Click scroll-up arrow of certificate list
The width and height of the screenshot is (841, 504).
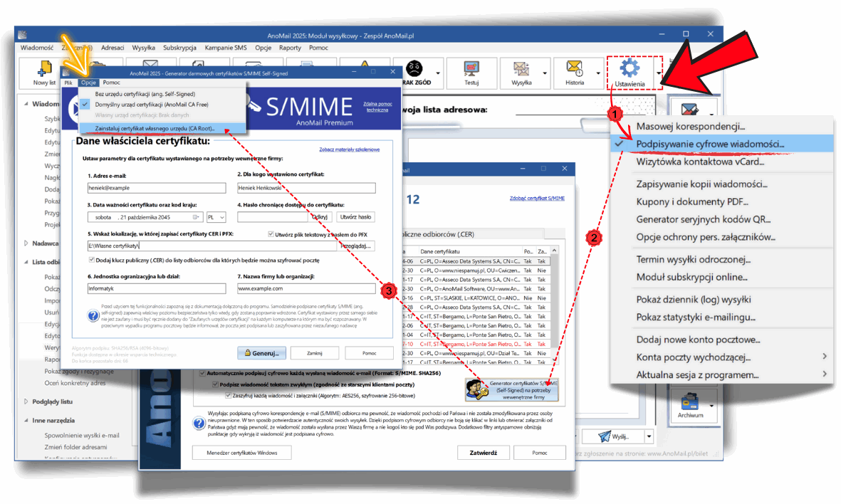click(x=554, y=251)
